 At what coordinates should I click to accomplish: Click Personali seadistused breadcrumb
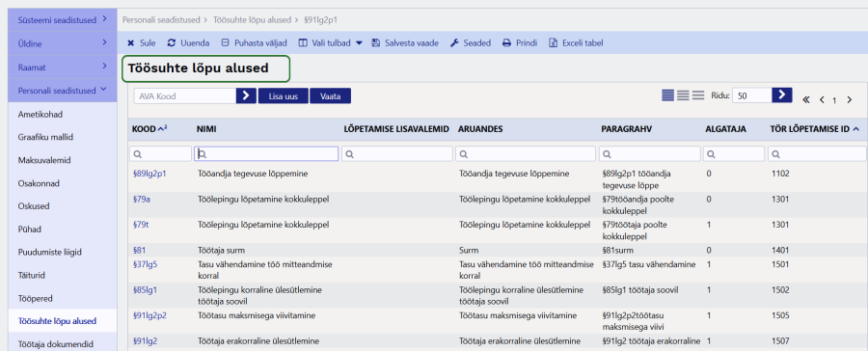tap(161, 20)
